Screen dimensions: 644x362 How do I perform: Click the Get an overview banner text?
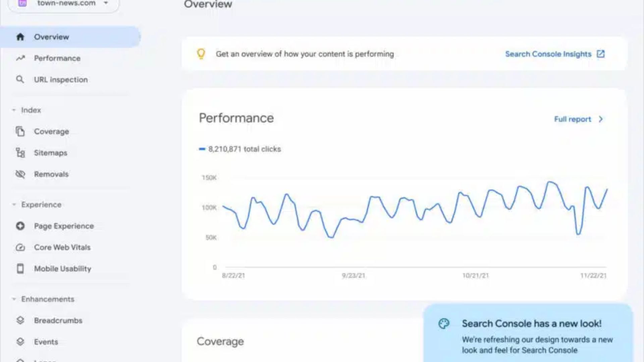(x=305, y=54)
